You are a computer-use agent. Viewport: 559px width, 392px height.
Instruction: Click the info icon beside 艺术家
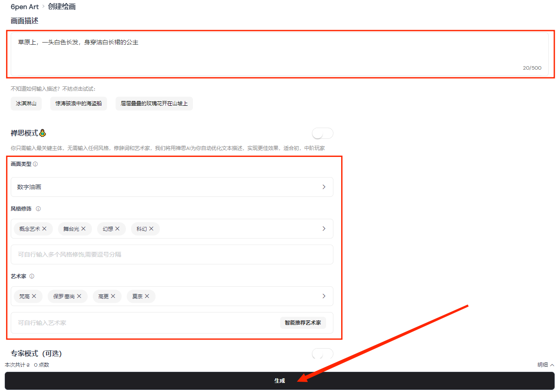coord(32,276)
